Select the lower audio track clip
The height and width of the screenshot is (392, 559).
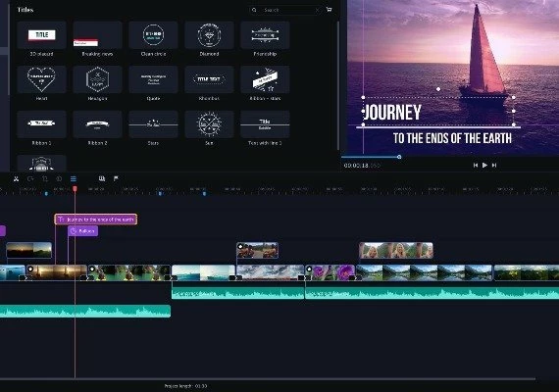85,311
